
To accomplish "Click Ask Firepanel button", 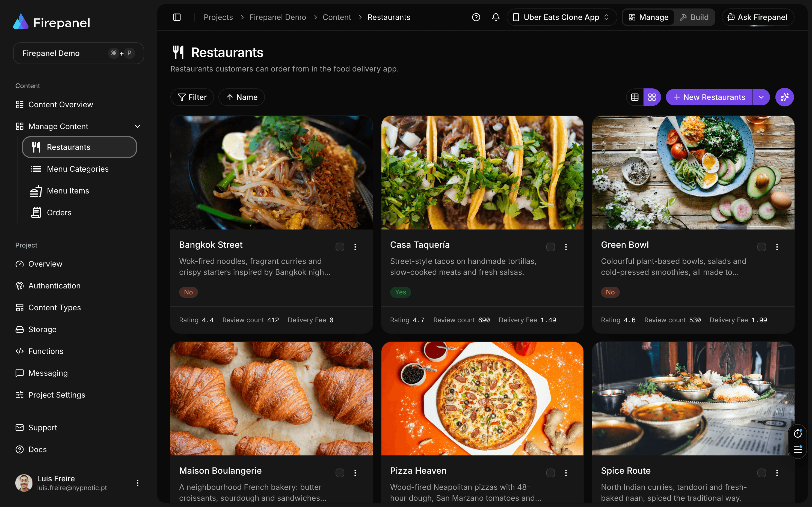I will (758, 17).
